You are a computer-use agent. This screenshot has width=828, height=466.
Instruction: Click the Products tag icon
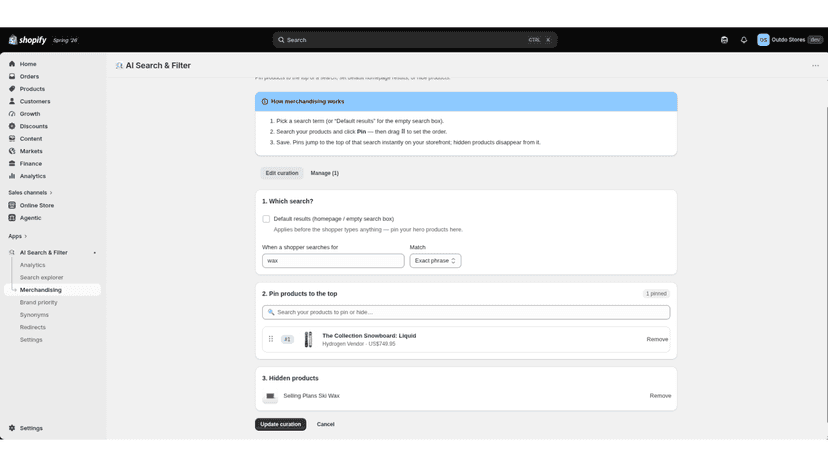click(12, 89)
